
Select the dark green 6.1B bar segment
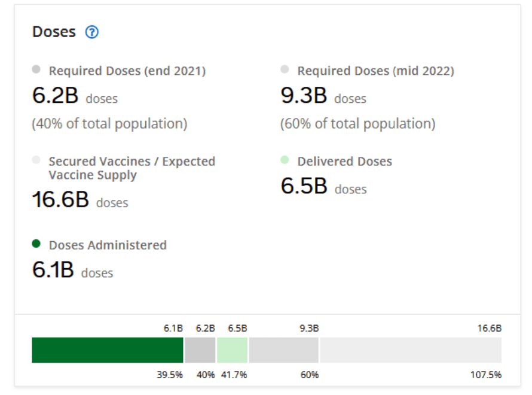point(108,350)
